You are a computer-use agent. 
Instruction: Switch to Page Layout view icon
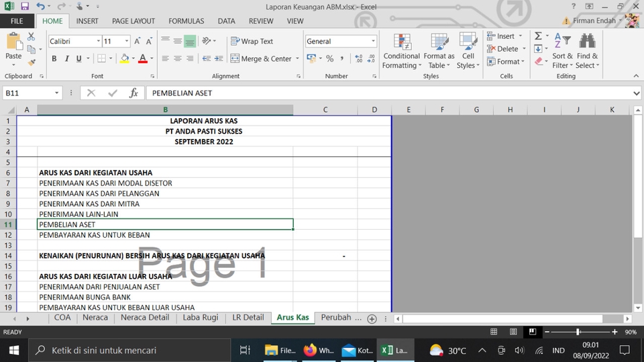(x=513, y=332)
